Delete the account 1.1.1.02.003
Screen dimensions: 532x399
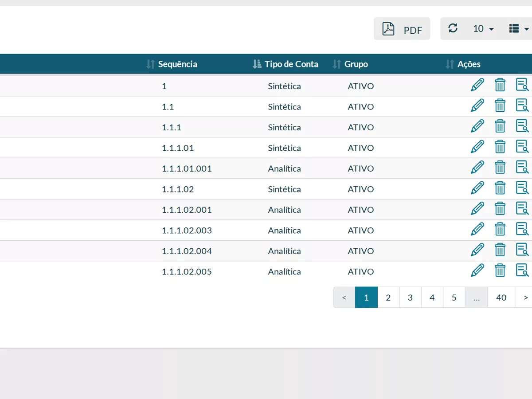point(500,229)
